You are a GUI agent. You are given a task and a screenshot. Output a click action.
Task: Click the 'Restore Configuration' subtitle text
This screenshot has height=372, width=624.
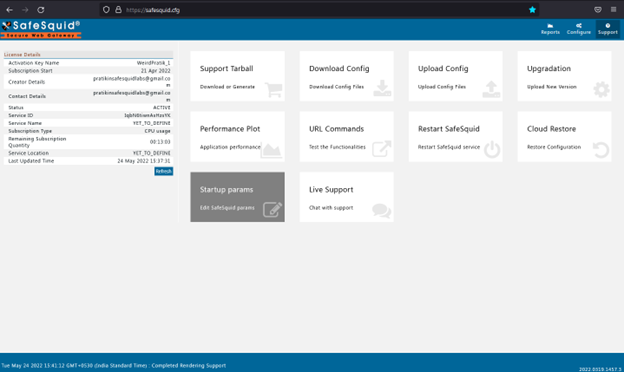(x=554, y=147)
